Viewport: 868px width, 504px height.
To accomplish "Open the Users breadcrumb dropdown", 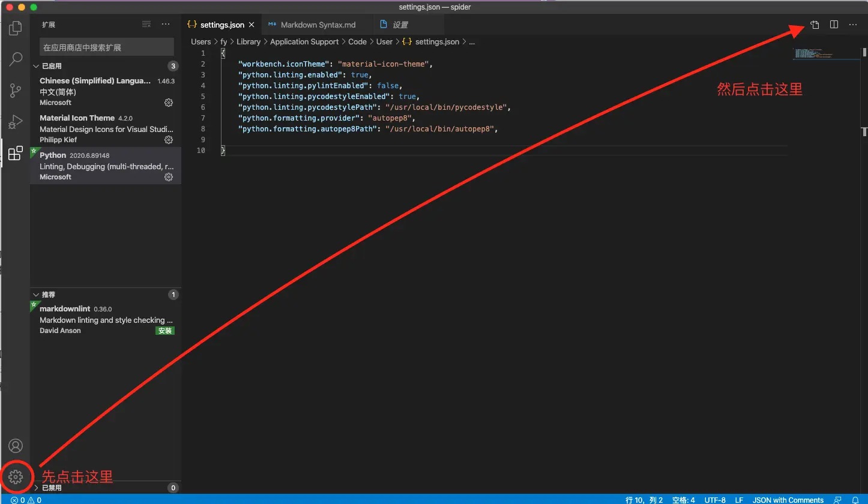I will point(201,42).
